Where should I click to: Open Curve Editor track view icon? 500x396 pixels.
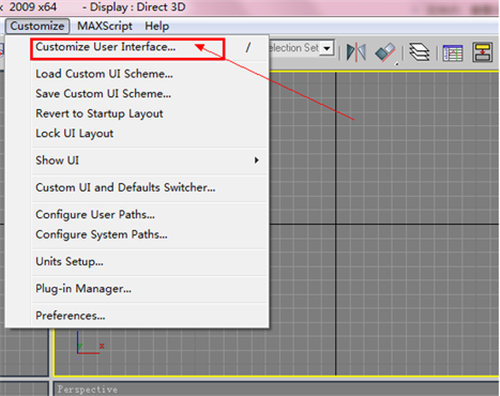point(453,53)
